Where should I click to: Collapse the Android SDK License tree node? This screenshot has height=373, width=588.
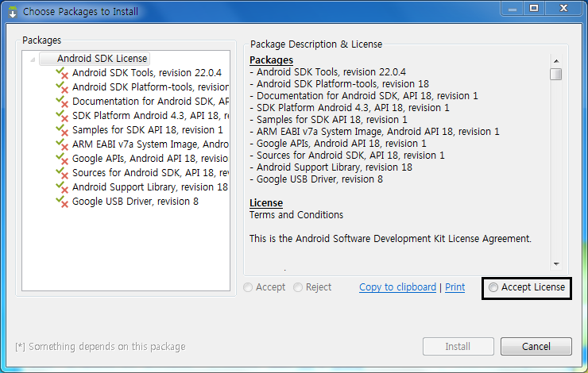[x=33, y=60]
